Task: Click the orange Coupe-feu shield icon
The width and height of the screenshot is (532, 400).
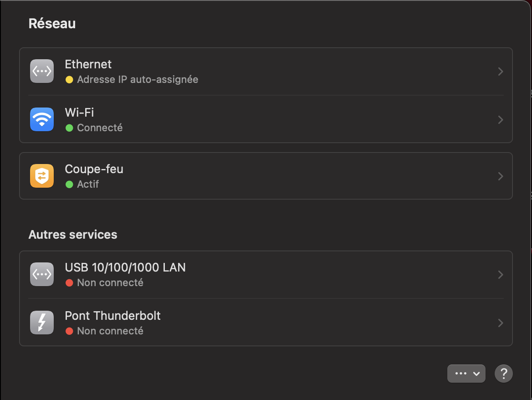Action: pyautogui.click(x=42, y=176)
